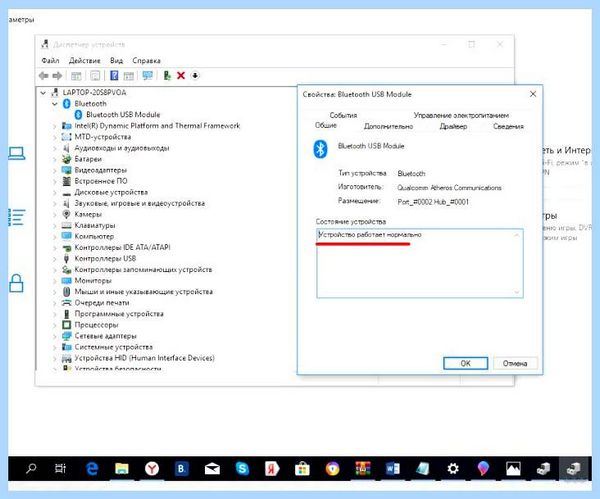Update driver with the green toolbar icon
This screenshot has height=499, width=600.
coord(167,75)
